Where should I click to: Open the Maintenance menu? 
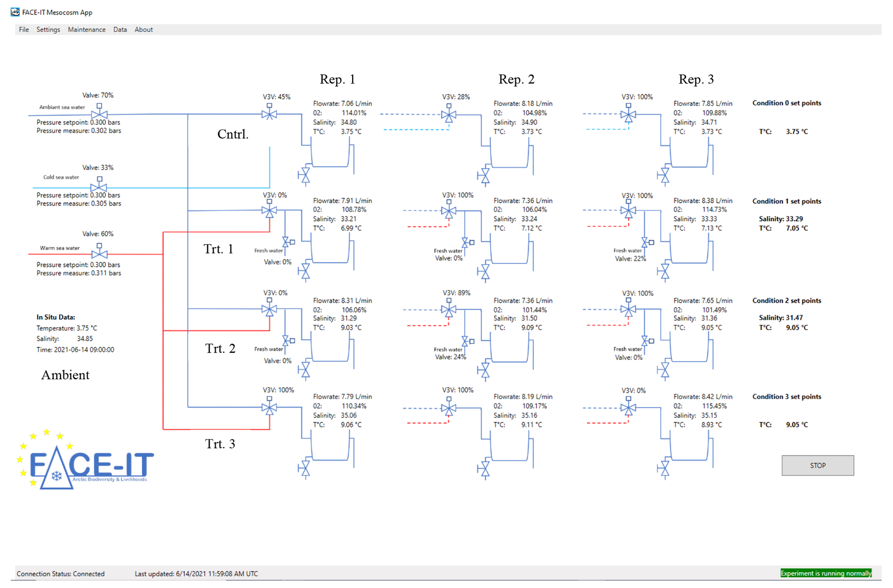point(86,29)
